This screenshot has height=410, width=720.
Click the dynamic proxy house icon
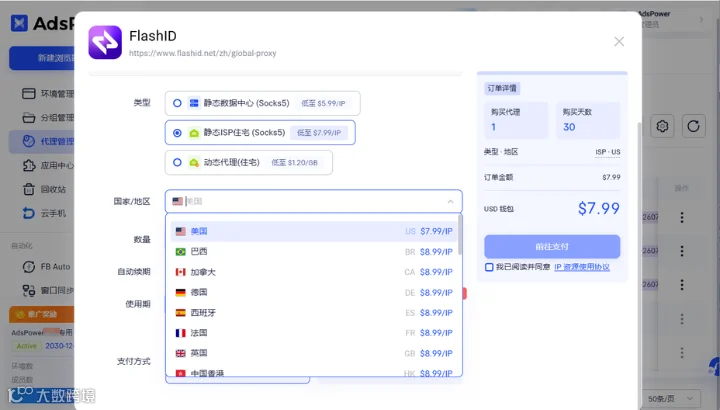point(194,163)
